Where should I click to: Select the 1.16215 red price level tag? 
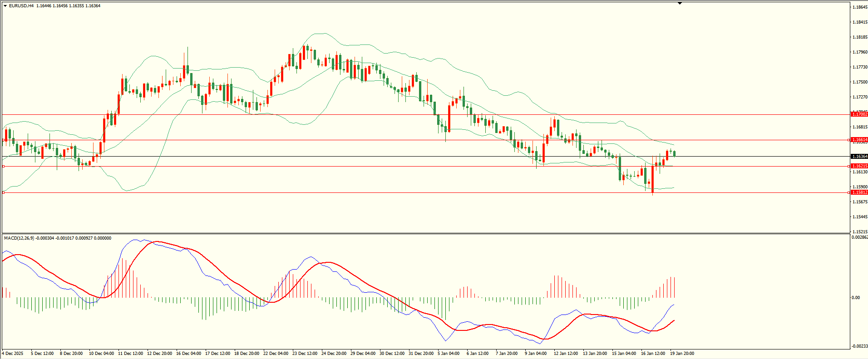pos(859,166)
